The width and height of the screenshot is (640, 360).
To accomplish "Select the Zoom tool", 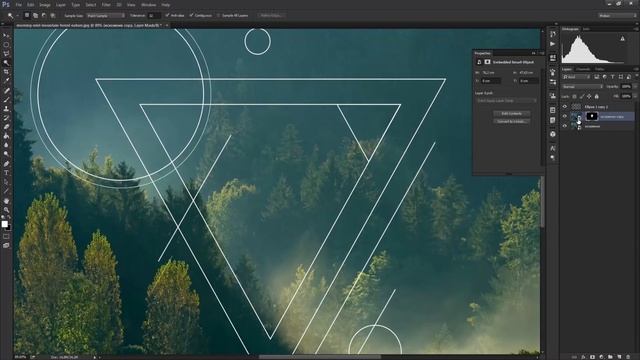I will (x=6, y=210).
